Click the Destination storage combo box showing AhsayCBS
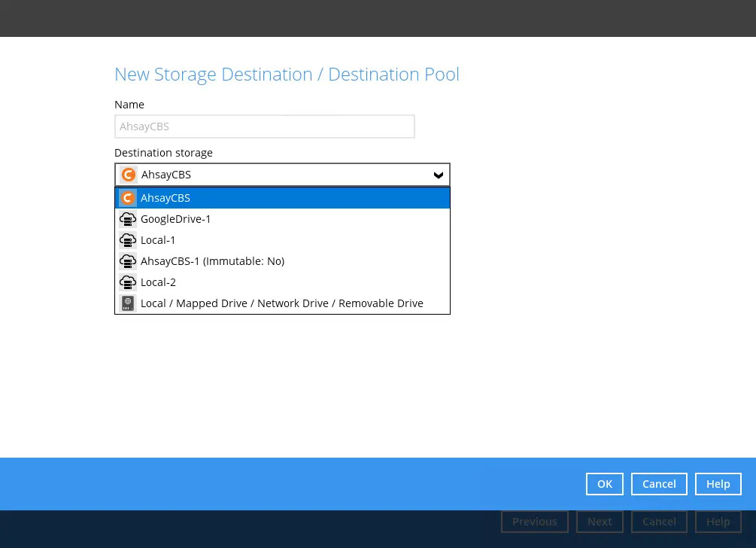Screen dimensions: 756x548 (x=282, y=175)
